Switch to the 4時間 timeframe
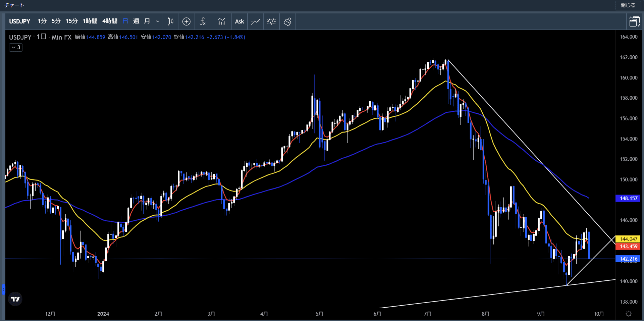 click(x=110, y=21)
